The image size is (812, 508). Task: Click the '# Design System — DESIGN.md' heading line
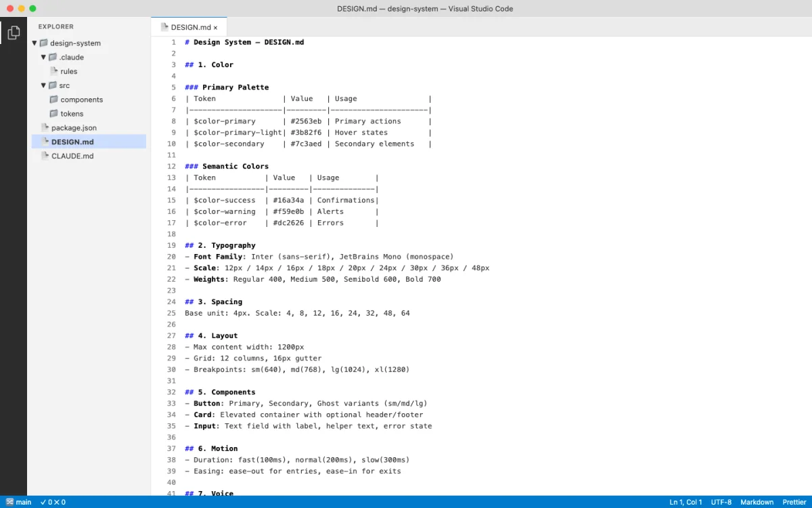coord(244,42)
